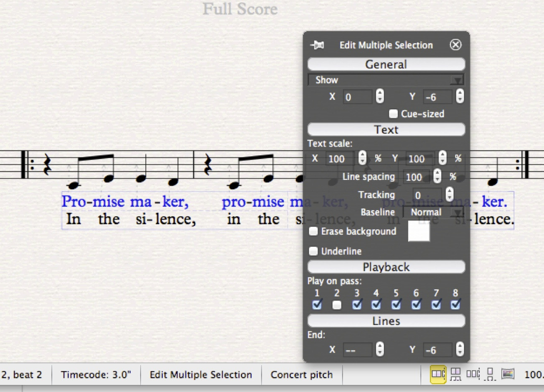Click the Concert pitch status bar item
Image resolution: width=544 pixels, height=392 pixels.
point(302,374)
